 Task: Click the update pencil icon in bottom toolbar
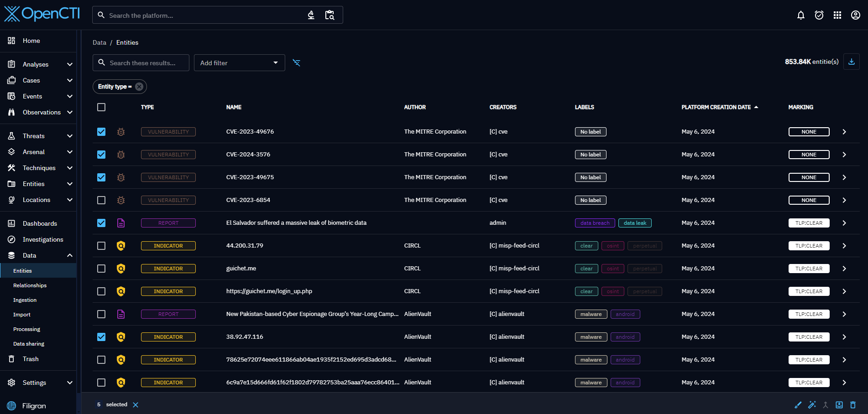point(798,405)
